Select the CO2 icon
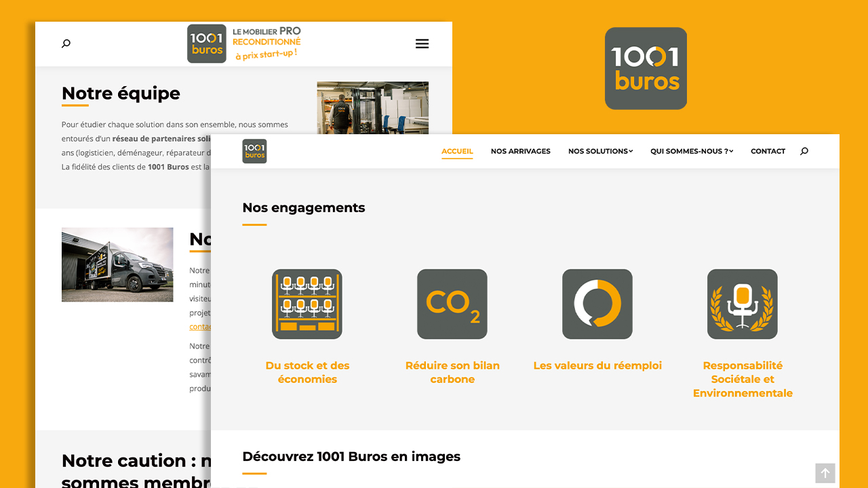The image size is (868, 488). (x=452, y=304)
